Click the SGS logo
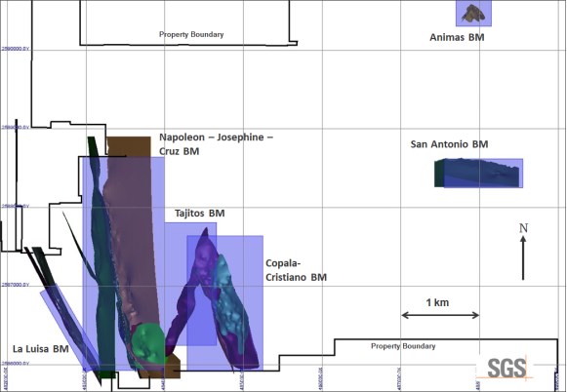This screenshot has width=567, height=392. click(506, 368)
